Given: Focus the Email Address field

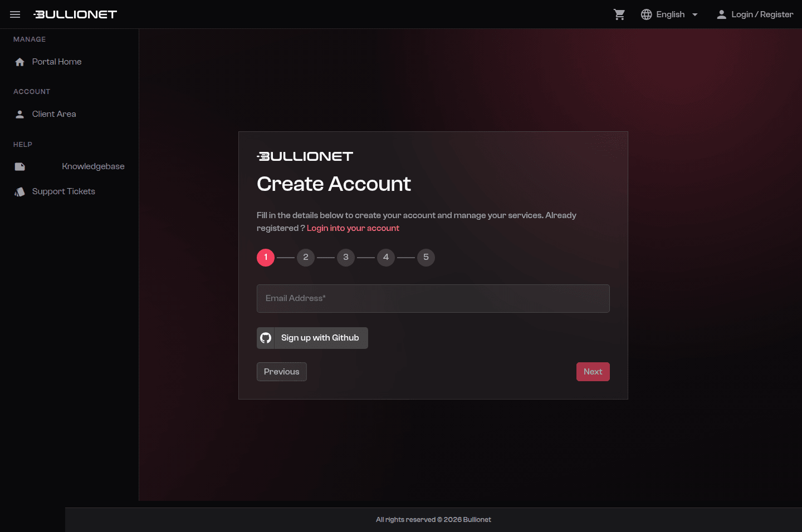Looking at the screenshot, I should (433, 299).
